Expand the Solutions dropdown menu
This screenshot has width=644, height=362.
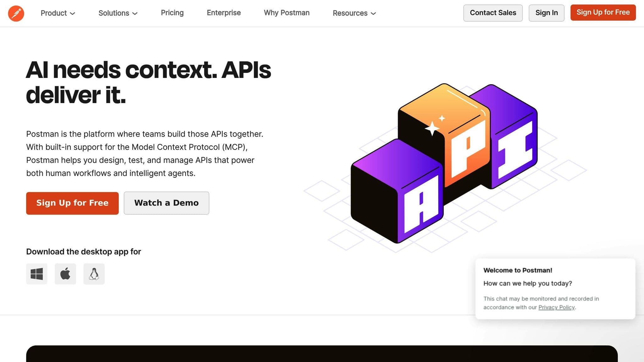click(118, 13)
